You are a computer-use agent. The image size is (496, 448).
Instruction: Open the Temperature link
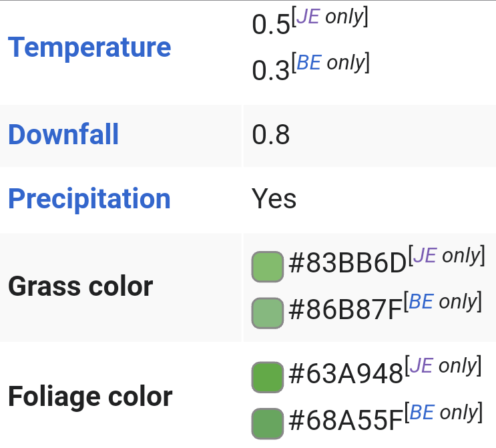pos(89,47)
